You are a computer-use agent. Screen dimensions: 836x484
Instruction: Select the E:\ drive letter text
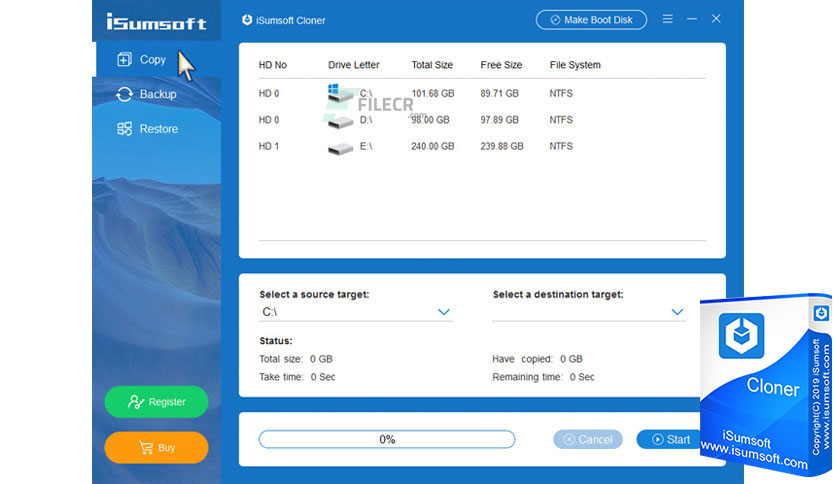click(x=366, y=146)
